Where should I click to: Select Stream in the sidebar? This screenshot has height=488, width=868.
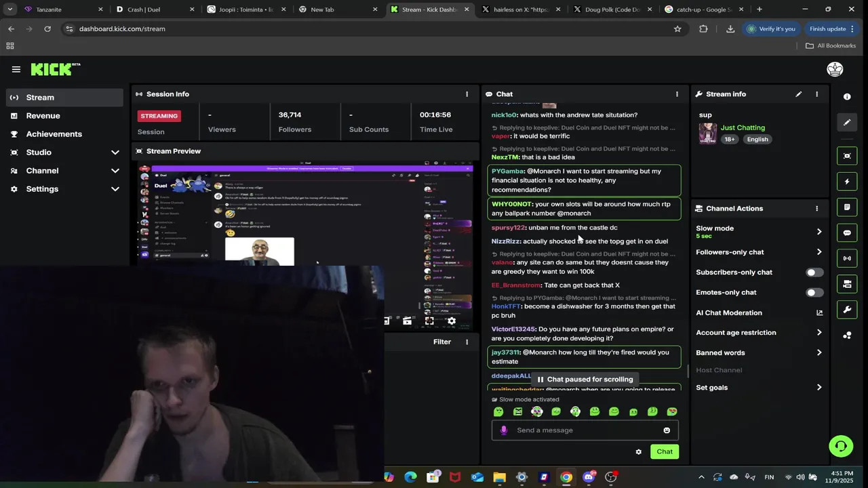tap(66, 98)
